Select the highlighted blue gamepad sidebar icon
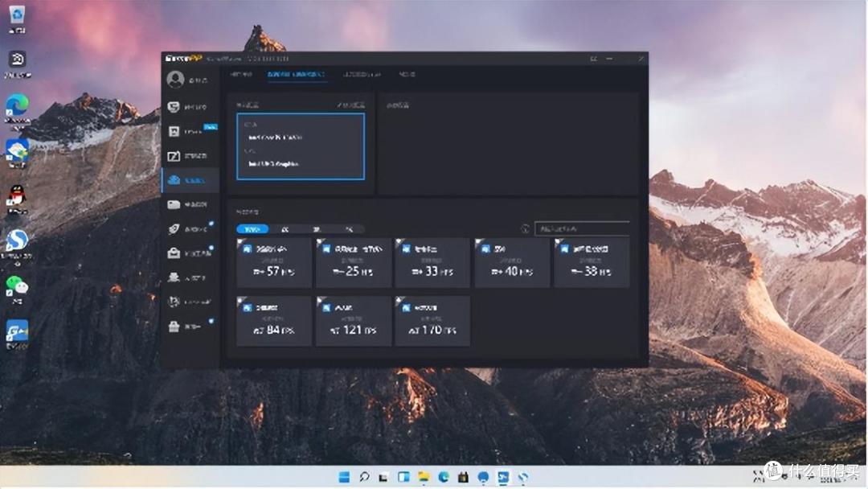This screenshot has width=868, height=489. click(174, 180)
